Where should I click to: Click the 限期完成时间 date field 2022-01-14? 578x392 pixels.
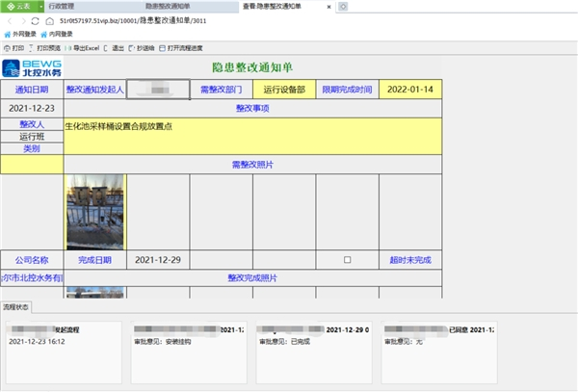(409, 90)
